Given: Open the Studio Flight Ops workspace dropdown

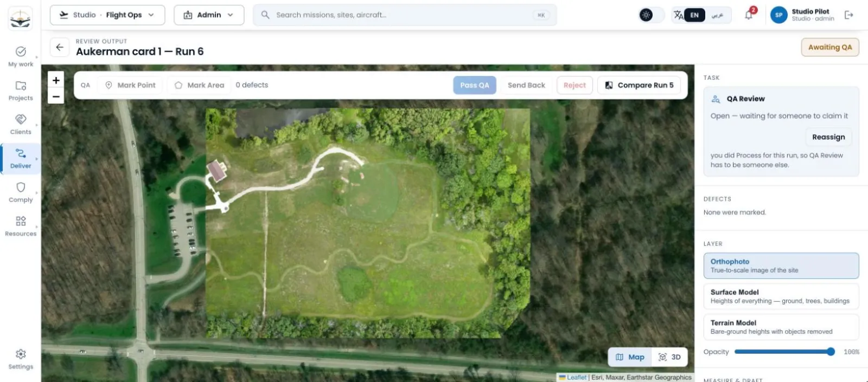Looking at the screenshot, I should [x=107, y=15].
